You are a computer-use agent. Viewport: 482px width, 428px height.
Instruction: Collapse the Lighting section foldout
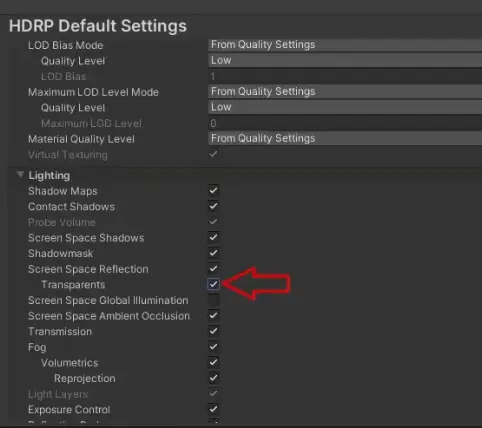(20, 175)
